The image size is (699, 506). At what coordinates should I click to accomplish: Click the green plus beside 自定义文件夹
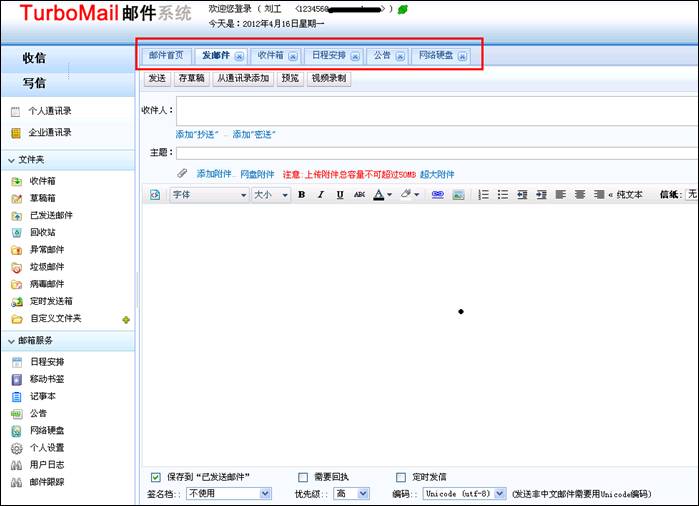click(x=125, y=320)
